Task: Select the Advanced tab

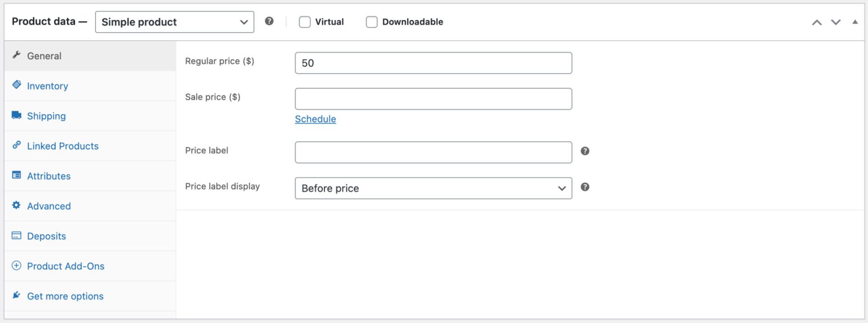Action: pos(90,206)
